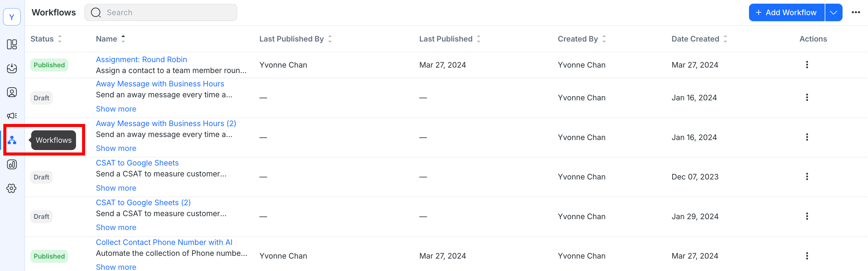Show more for CSAT to Google Sheets (2)
Viewport: 868px width, 271px height.
click(x=116, y=228)
